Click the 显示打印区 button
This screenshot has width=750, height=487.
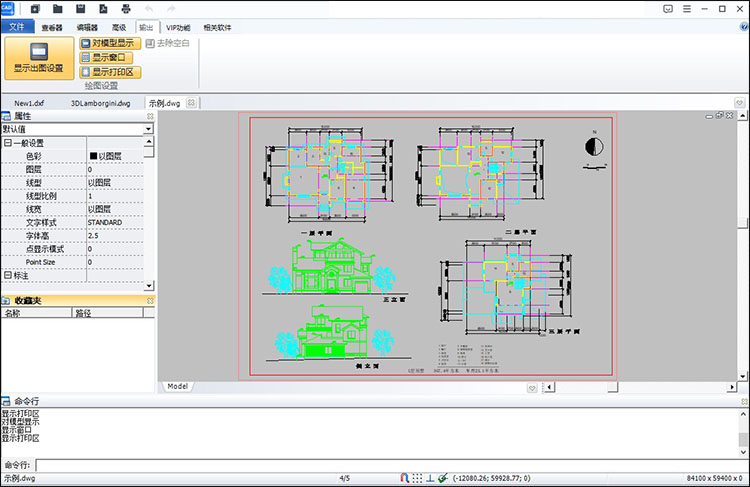tap(110, 72)
